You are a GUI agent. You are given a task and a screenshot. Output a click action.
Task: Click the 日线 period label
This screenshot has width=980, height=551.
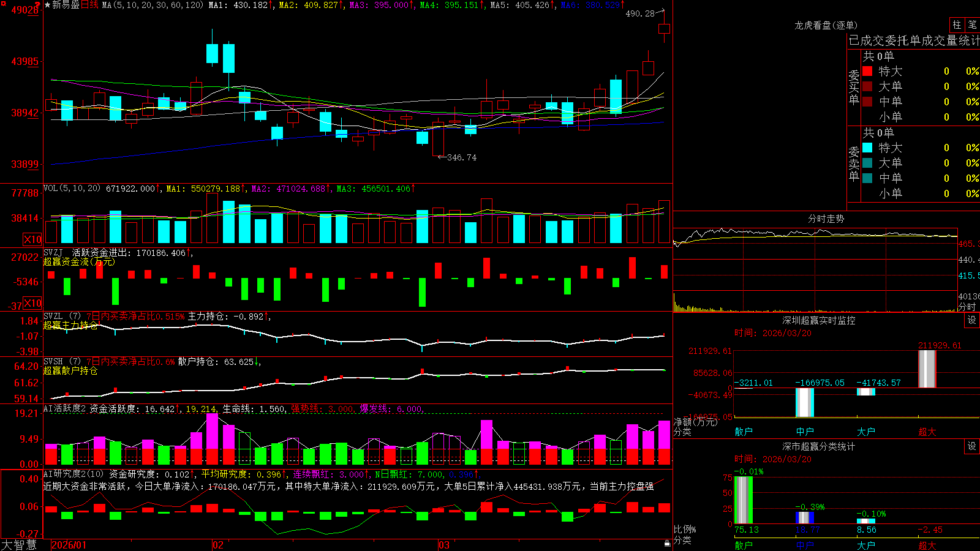pyautogui.click(x=89, y=5)
